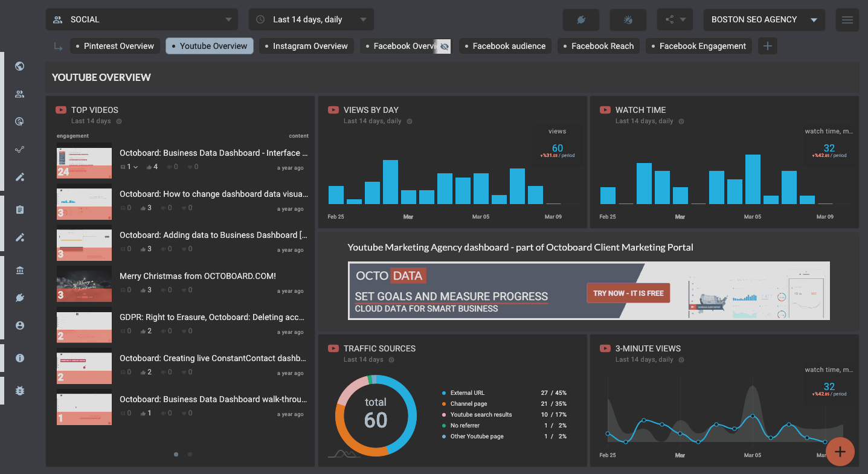This screenshot has width=868, height=474.
Task: Click the Other Youtube page legend label
Action: [x=477, y=437]
